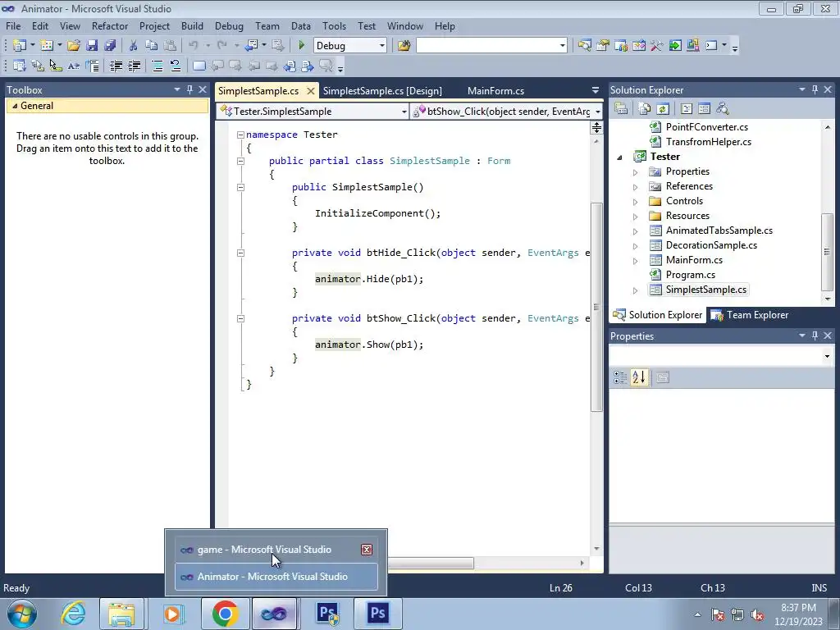Collapse the namespace Tester code region
The width and height of the screenshot is (840, 630).
point(240,135)
